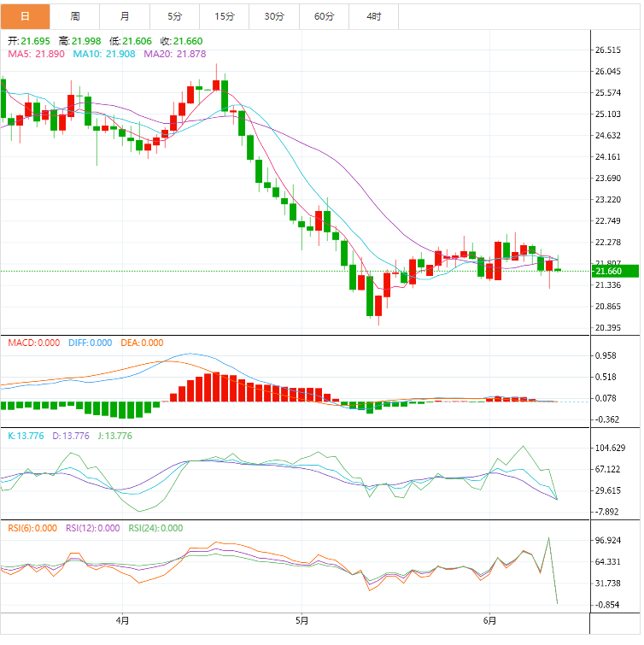Image resolution: width=644 pixels, height=645 pixels.
Task: Click the 20.395 price axis label
Action: click(608, 328)
